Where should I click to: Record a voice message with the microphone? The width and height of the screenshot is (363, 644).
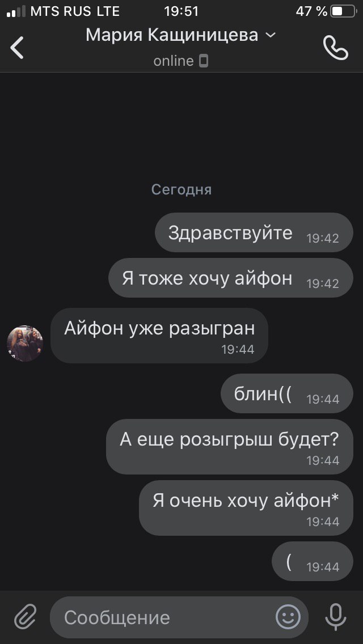click(x=335, y=617)
